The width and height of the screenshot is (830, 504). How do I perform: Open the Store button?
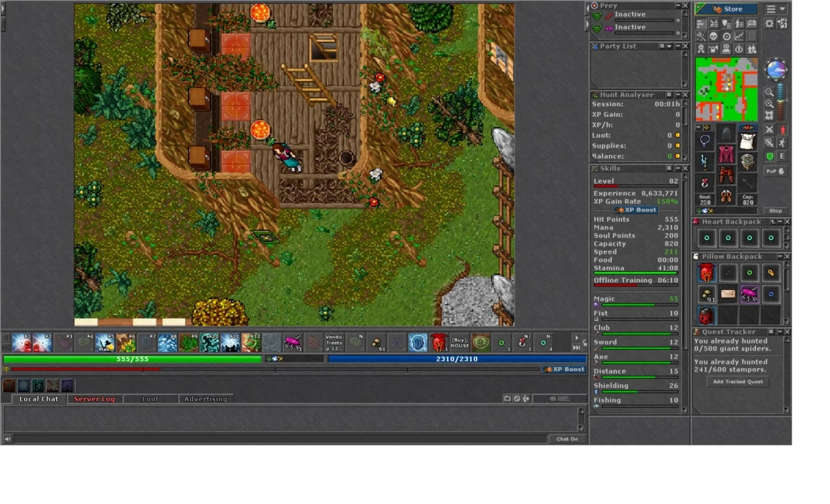pos(727,9)
